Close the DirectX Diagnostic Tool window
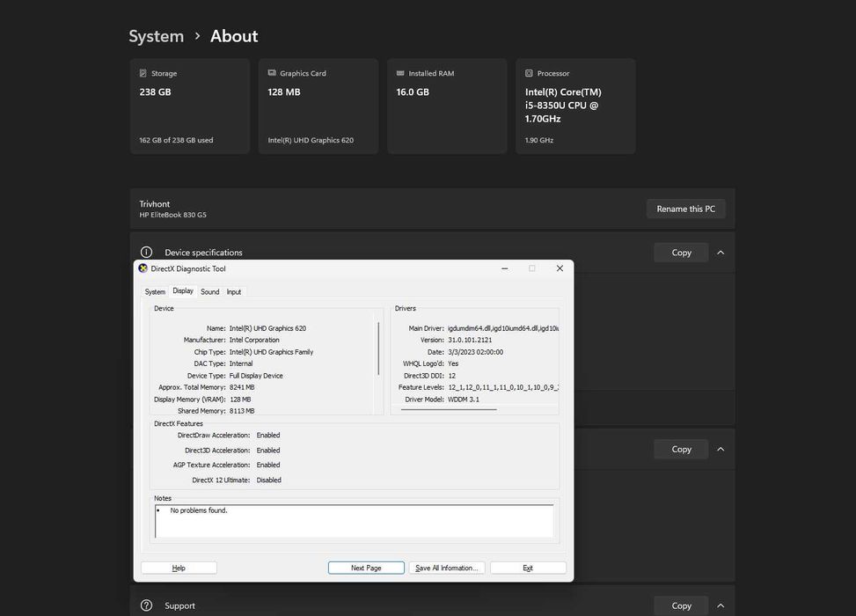The image size is (856, 616). click(x=560, y=268)
